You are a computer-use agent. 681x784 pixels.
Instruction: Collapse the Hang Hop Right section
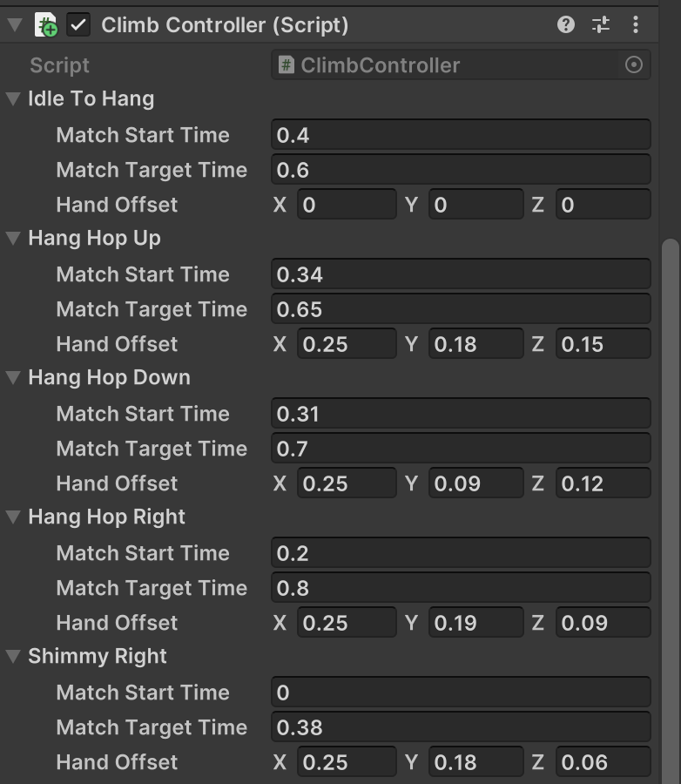tap(13, 517)
